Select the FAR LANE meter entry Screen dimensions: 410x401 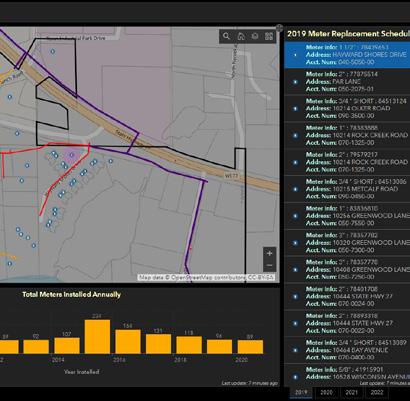pyautogui.click(x=347, y=82)
